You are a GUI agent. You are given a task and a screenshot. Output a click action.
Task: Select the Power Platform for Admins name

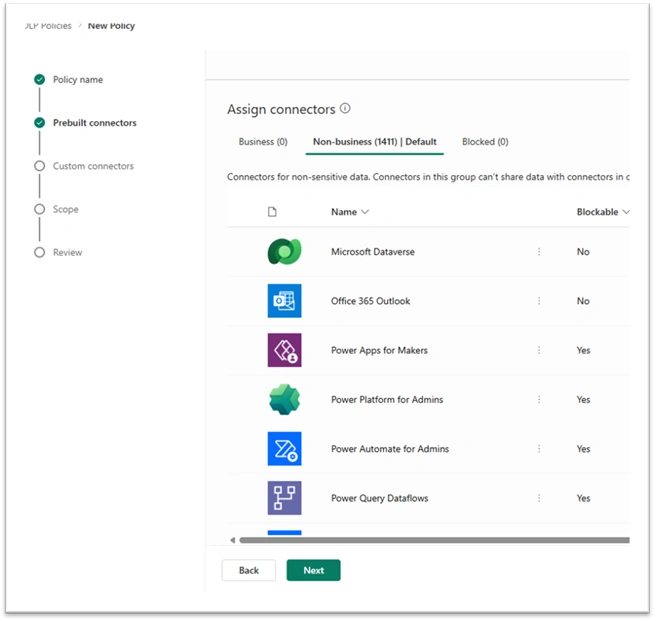[x=387, y=400]
